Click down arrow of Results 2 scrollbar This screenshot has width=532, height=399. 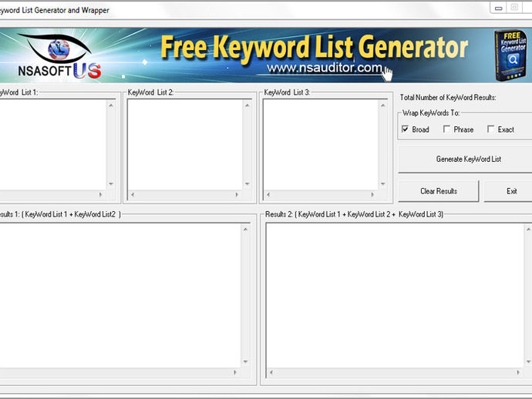click(528, 362)
